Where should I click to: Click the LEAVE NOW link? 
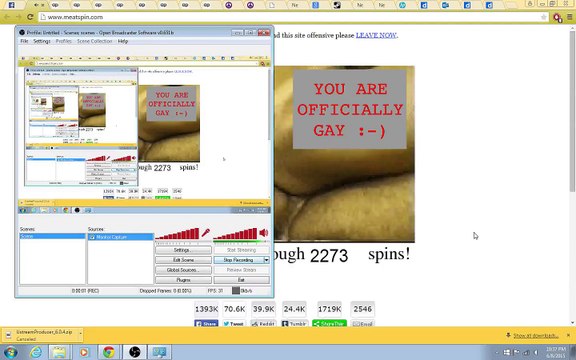[376, 35]
